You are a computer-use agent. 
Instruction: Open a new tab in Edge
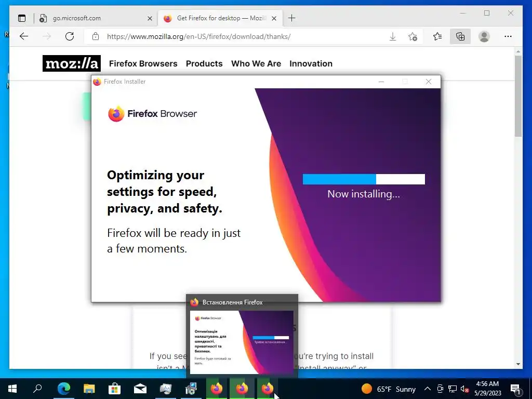click(x=292, y=18)
